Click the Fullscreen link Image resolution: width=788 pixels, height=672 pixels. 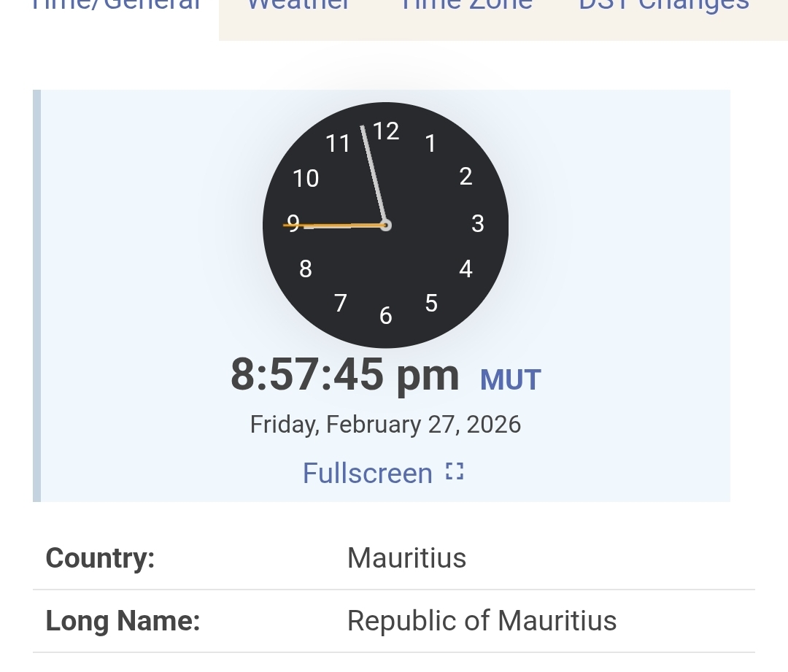click(x=368, y=474)
